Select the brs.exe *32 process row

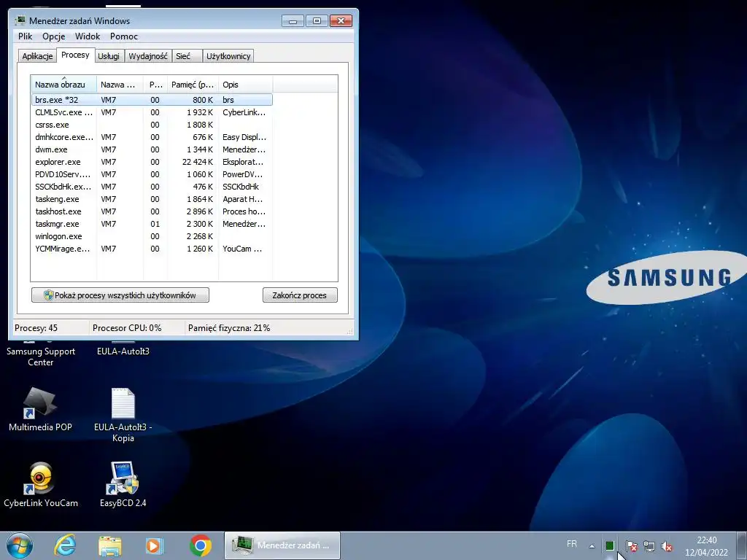coord(152,100)
